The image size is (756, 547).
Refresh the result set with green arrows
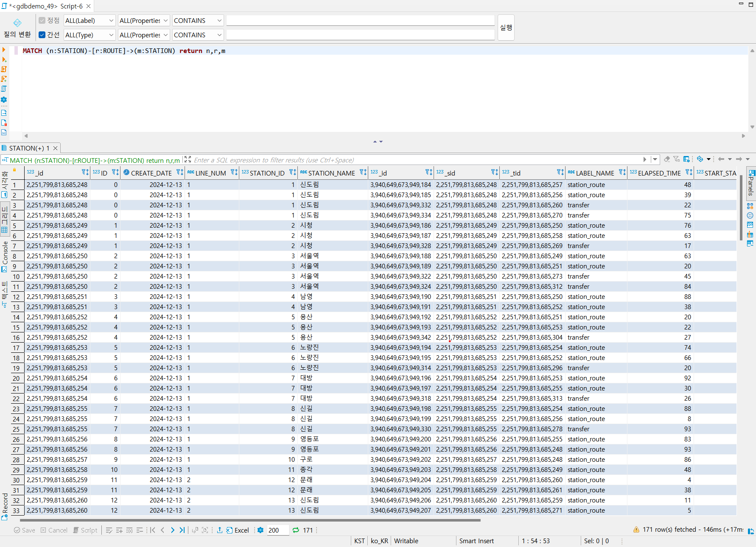tap(296, 530)
